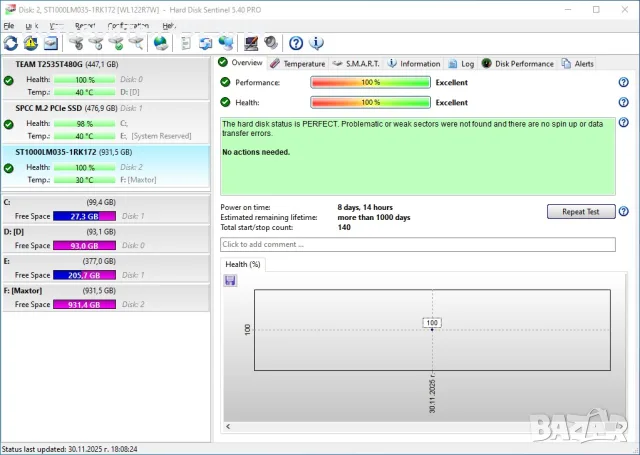Click the blue info bubble toolbar icon
The image size is (640, 455).
316,43
